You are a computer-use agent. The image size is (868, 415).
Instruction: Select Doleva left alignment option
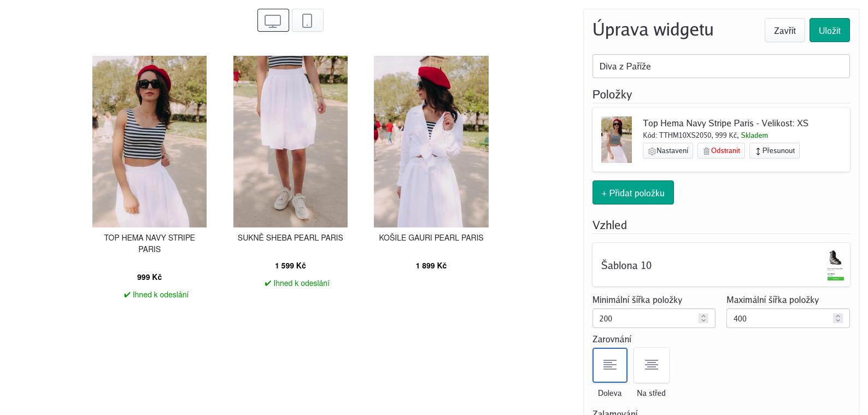[610, 365]
